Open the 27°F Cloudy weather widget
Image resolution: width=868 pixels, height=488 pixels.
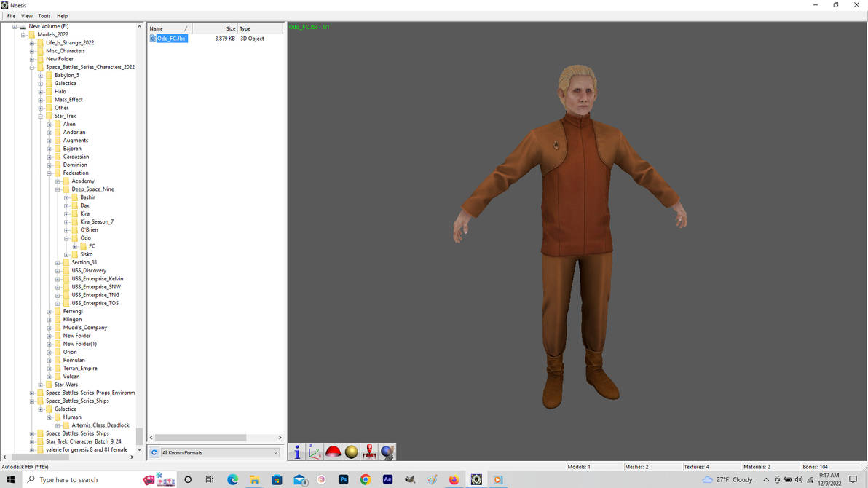pos(727,480)
